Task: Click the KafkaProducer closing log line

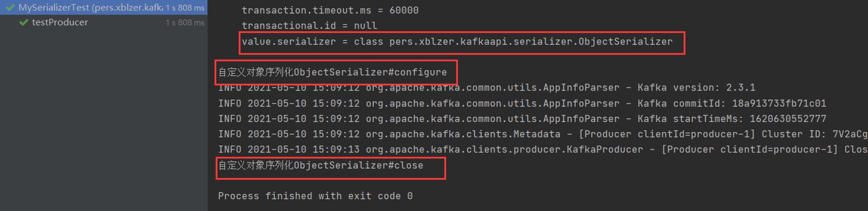Action: pos(542,149)
